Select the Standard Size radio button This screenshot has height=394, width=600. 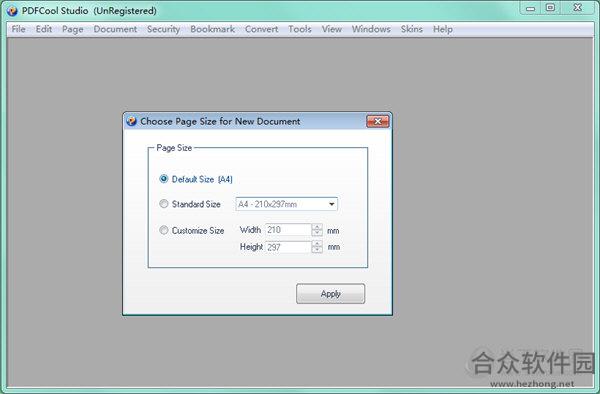coord(164,204)
